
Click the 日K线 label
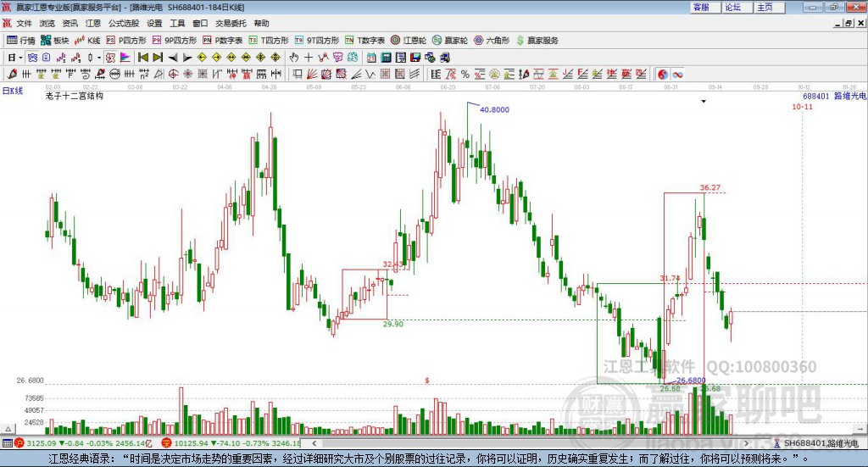click(13, 91)
